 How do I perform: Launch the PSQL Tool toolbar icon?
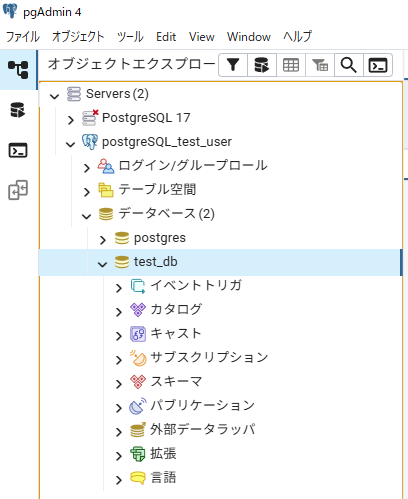point(378,65)
